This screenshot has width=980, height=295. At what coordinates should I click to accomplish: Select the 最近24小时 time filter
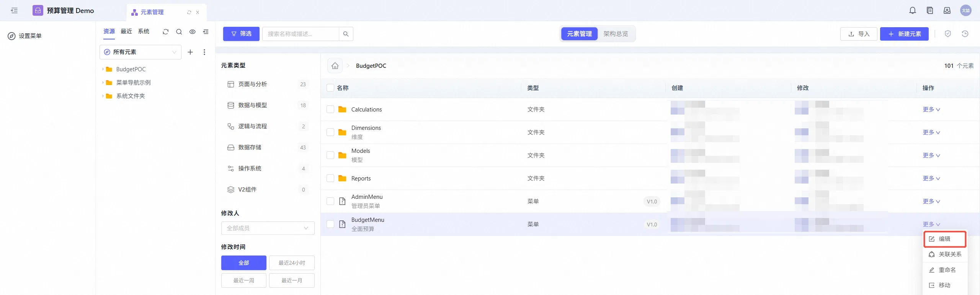pos(292,263)
